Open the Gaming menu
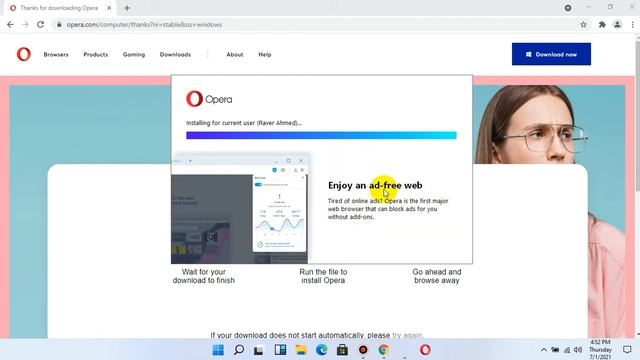 point(134,54)
